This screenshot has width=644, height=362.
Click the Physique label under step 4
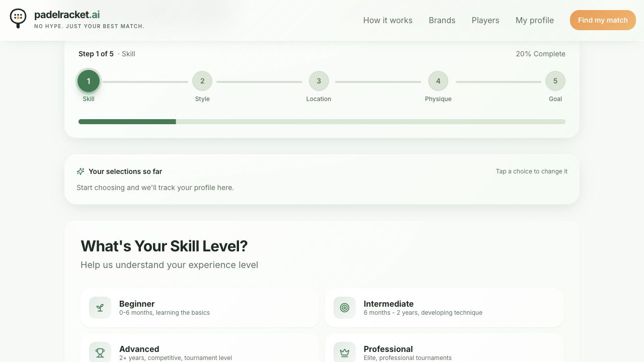(438, 99)
